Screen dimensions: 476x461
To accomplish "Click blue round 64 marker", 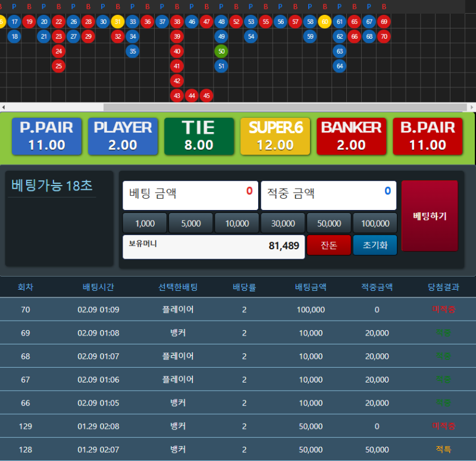I will (x=340, y=66).
